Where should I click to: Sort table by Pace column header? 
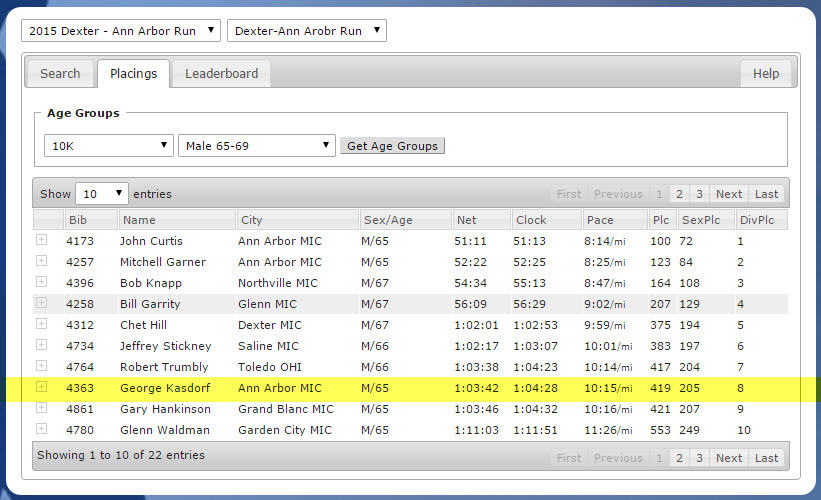coord(613,220)
